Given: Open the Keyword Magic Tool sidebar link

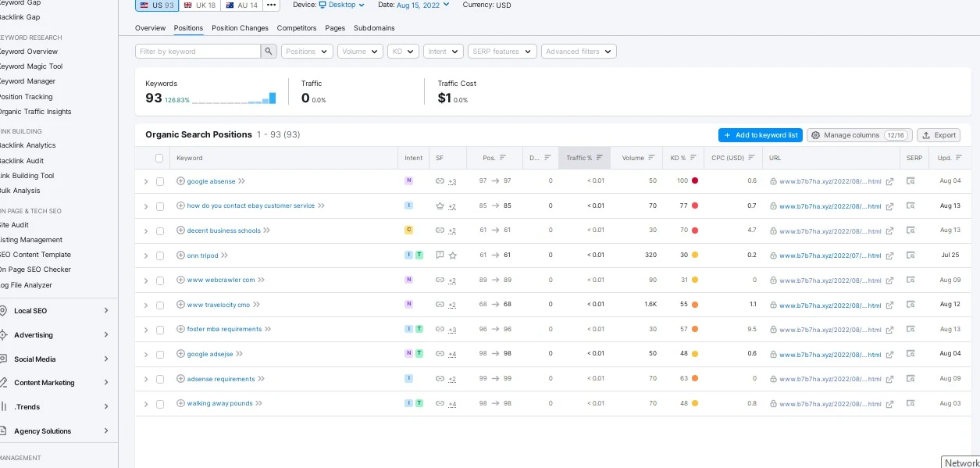Looking at the screenshot, I should [x=31, y=66].
